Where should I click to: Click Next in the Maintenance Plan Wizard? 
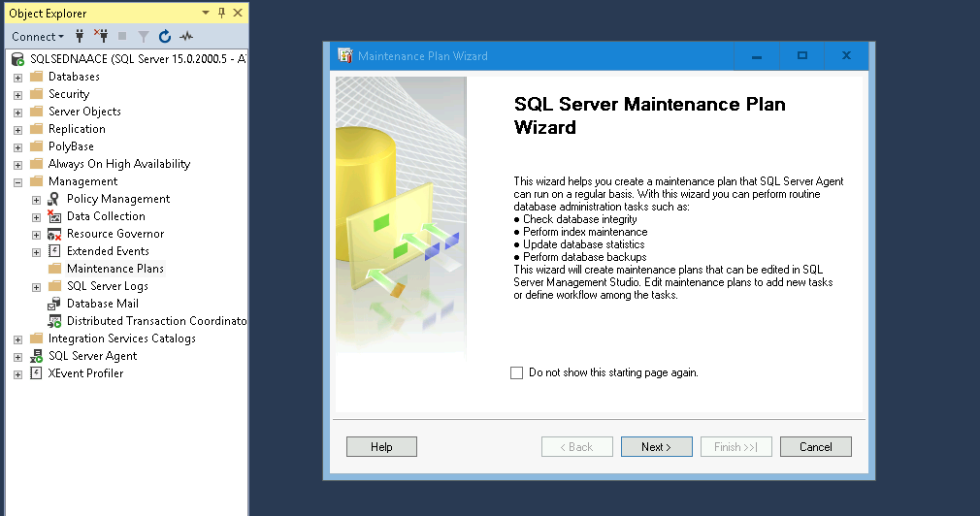[x=656, y=447]
